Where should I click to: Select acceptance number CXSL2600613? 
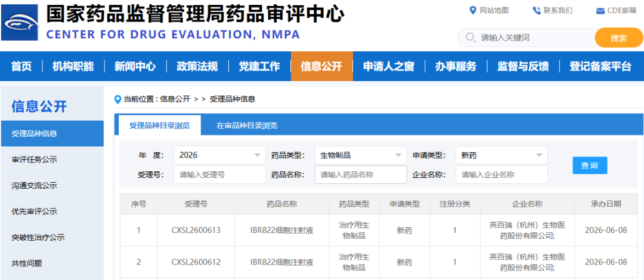tap(196, 230)
